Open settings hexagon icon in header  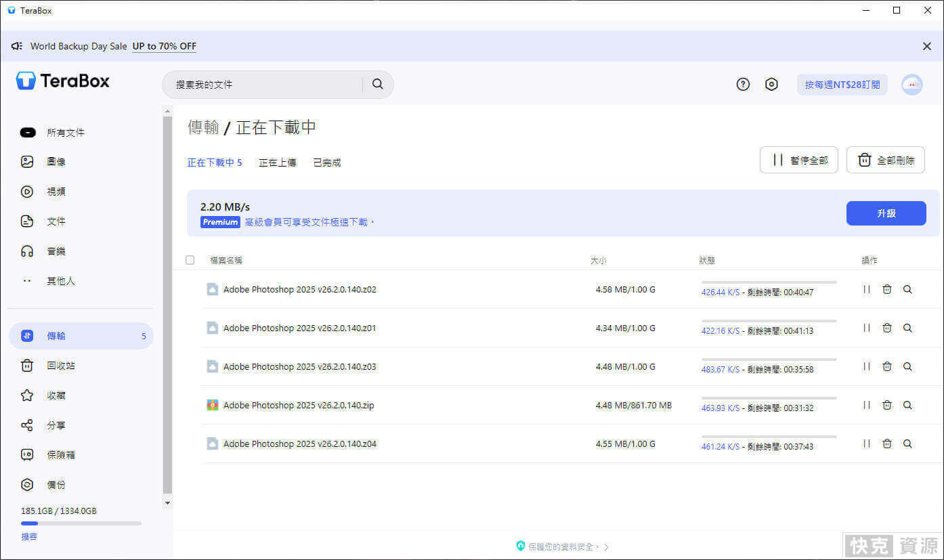coord(771,84)
